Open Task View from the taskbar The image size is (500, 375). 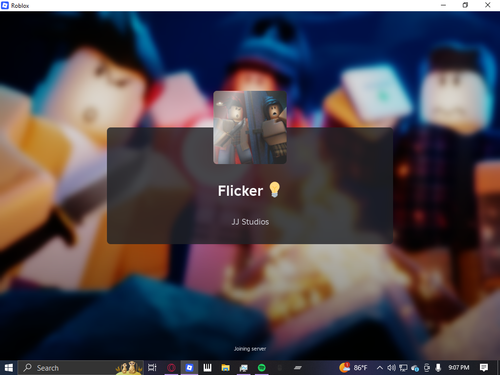[152, 368]
